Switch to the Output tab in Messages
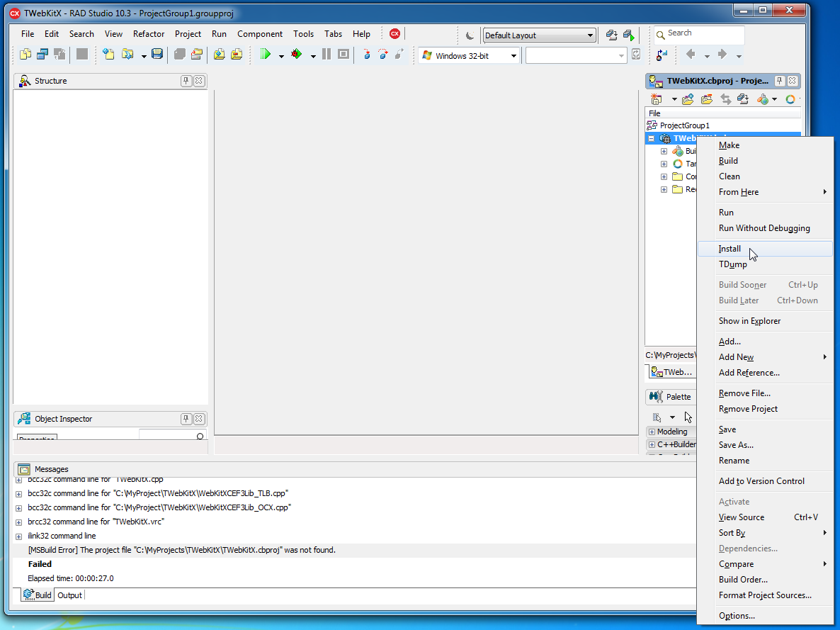 (x=69, y=595)
